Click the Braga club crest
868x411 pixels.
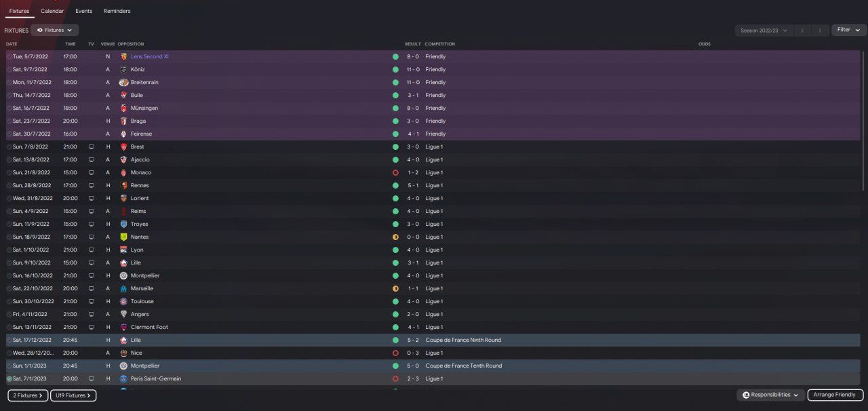tap(123, 121)
